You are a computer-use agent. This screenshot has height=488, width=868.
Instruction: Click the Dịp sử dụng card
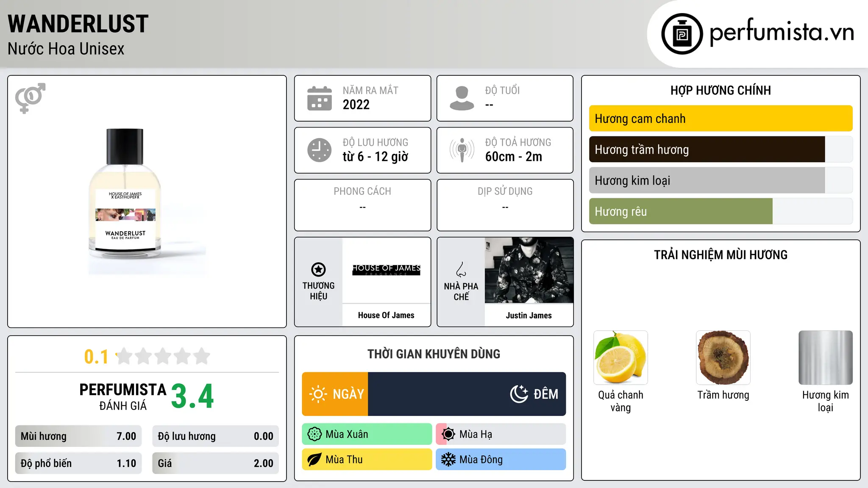[505, 205]
